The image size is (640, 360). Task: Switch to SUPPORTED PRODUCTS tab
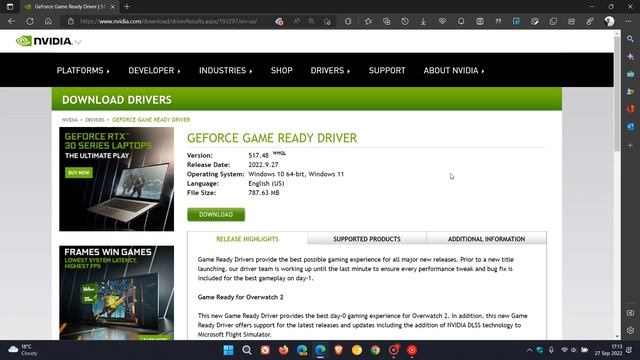coord(367,239)
